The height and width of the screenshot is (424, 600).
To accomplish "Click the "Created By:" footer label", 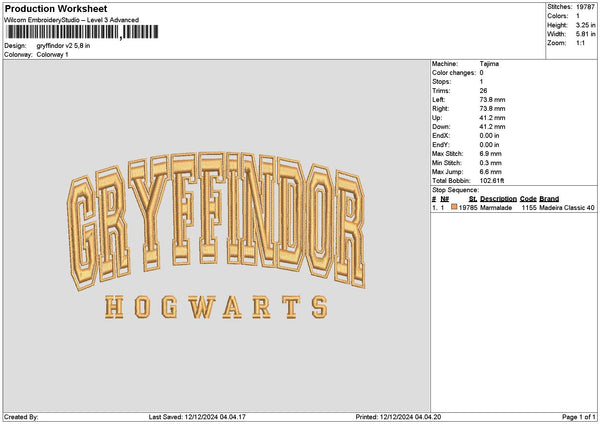I will click(21, 417).
